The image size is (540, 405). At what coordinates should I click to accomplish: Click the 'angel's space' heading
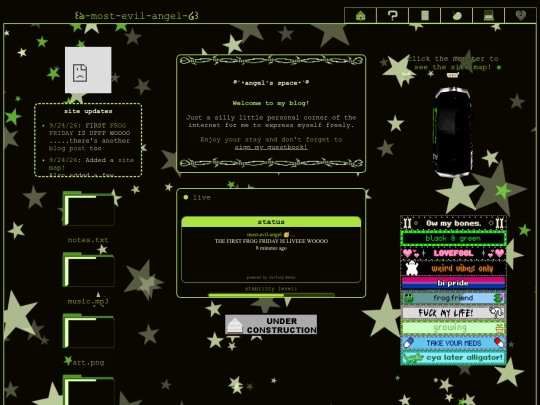tap(271, 83)
